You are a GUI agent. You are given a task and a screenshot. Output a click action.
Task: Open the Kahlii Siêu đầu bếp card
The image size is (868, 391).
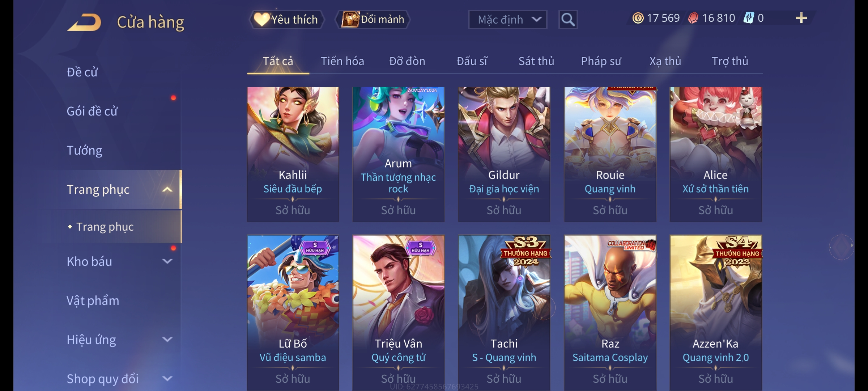pos(293,154)
